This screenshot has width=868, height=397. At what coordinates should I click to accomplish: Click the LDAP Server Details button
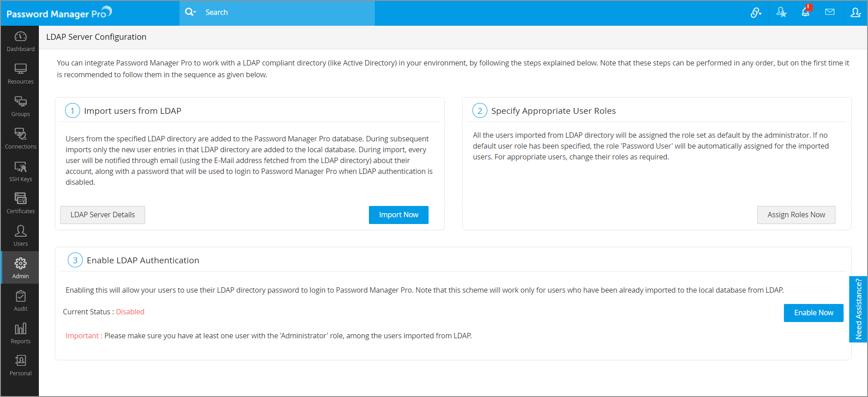103,215
